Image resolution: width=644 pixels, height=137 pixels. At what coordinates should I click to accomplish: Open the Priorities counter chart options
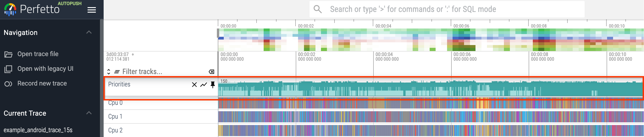204,85
